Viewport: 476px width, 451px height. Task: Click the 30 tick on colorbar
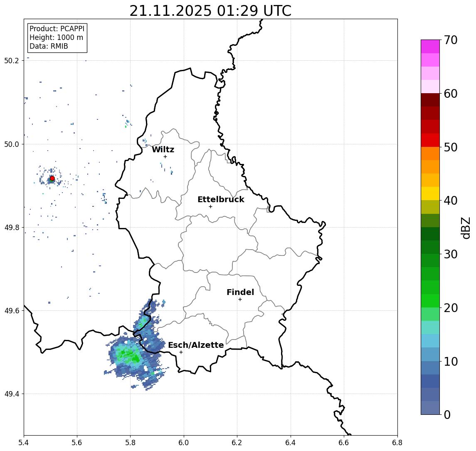[x=451, y=254]
